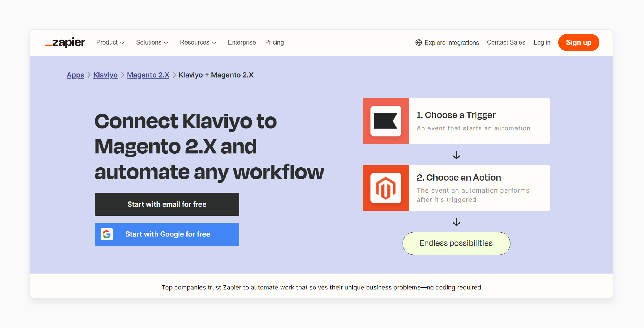Image resolution: width=644 pixels, height=328 pixels.
Task: Click the orange Sign up button
Action: pos(579,42)
